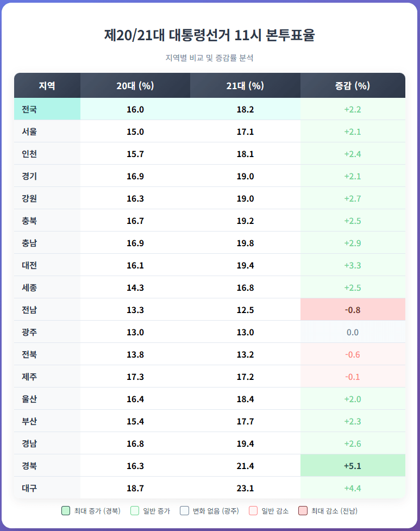Click the 지역별 비교 및 증감률 분석 subtitle
420x531 pixels.
tap(210, 58)
